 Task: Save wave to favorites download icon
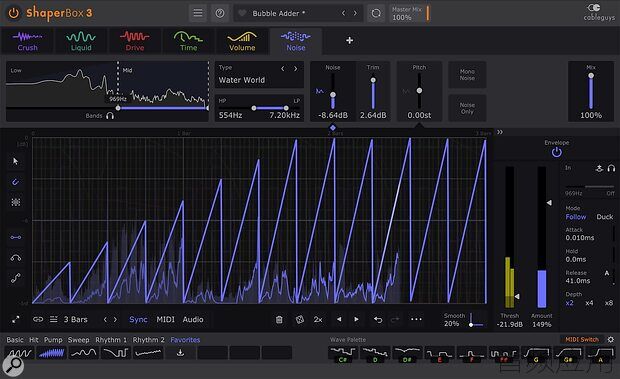click(180, 353)
